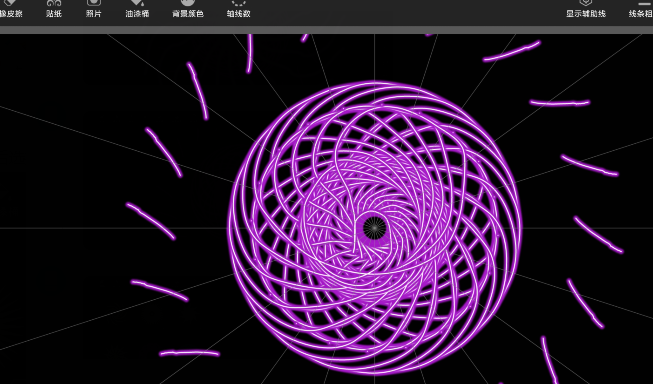This screenshot has height=384, width=653.
Task: Click the short vertical purple stroke beneath 轴线数
Action: coord(249,53)
